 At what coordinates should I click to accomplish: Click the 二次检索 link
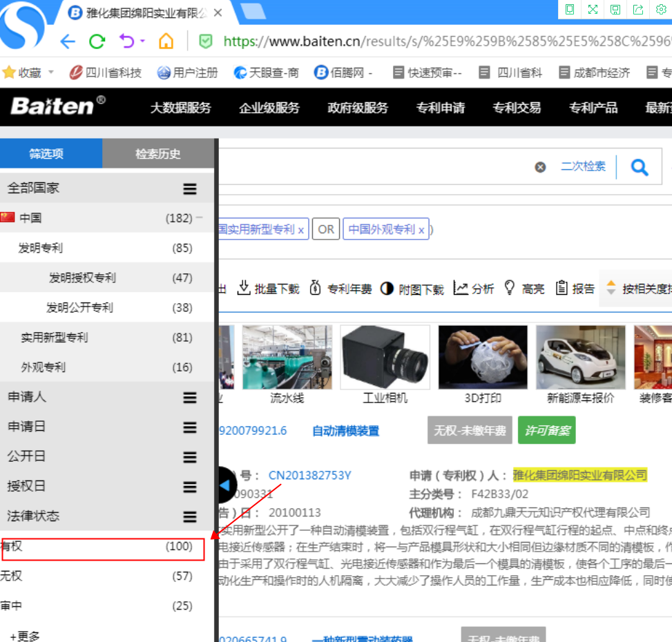tap(583, 166)
